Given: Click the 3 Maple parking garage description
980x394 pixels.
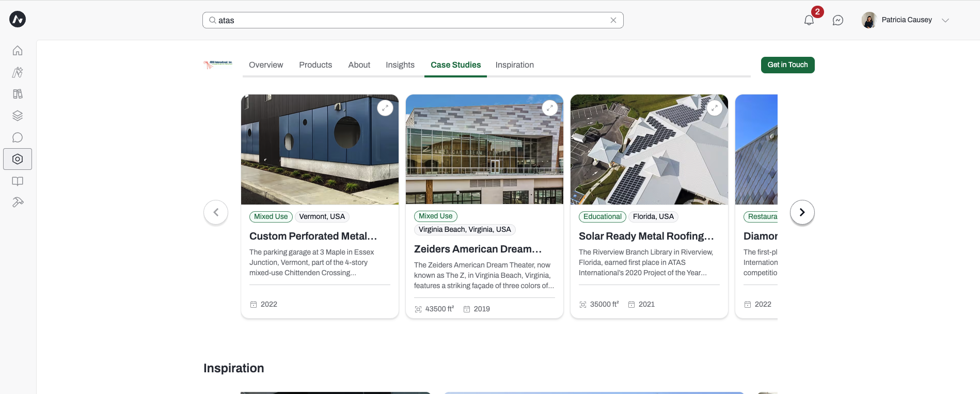Looking at the screenshot, I should (x=312, y=262).
